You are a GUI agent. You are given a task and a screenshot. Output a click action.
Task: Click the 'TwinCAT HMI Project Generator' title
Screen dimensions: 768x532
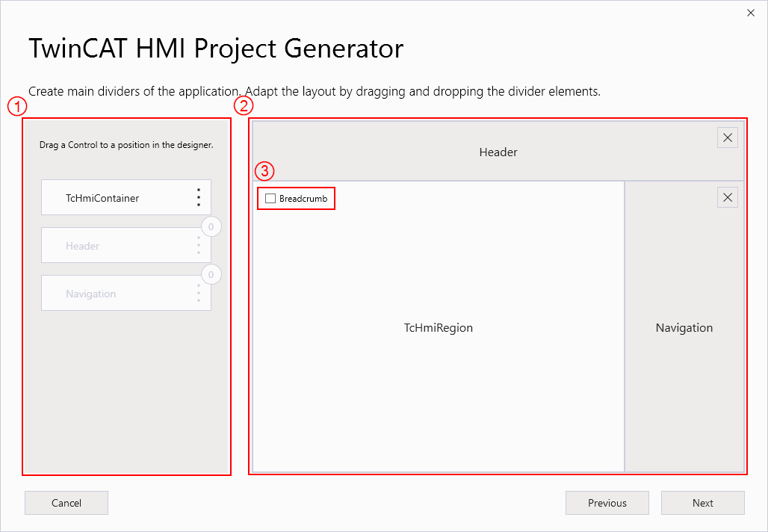216,49
